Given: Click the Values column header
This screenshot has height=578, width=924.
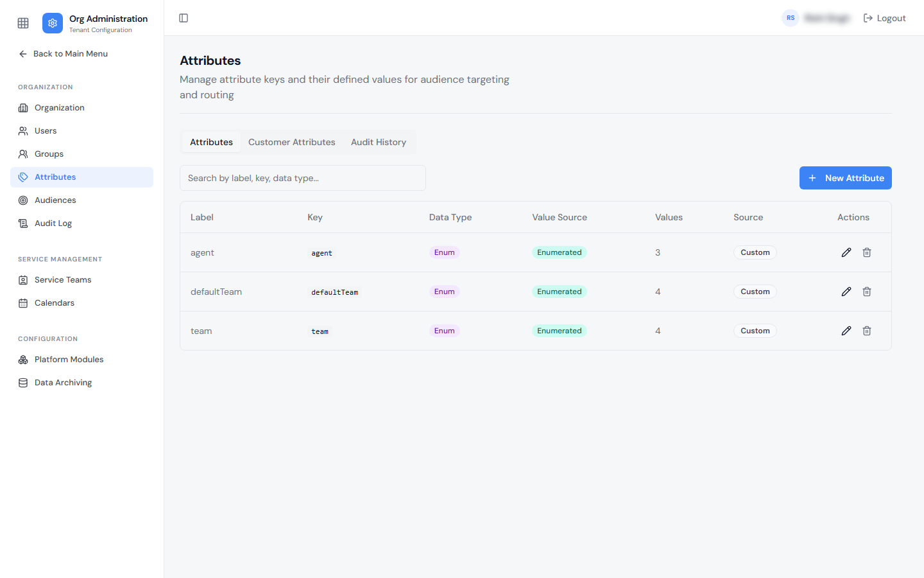Looking at the screenshot, I should click(x=669, y=217).
